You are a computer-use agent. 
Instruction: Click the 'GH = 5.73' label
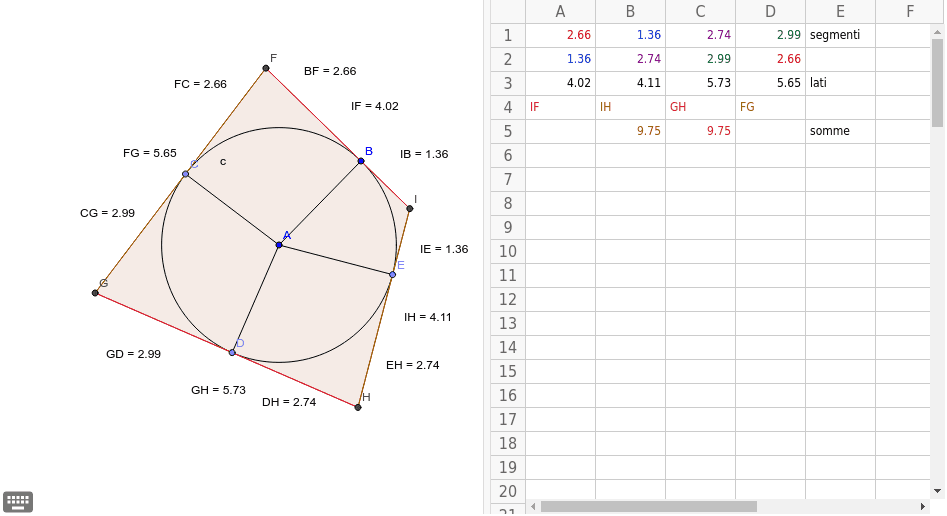[x=218, y=390]
